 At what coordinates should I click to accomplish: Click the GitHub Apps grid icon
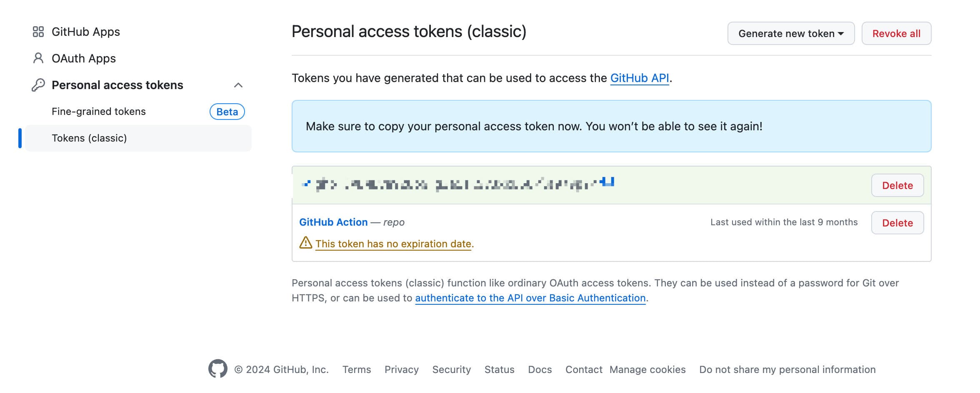[38, 32]
